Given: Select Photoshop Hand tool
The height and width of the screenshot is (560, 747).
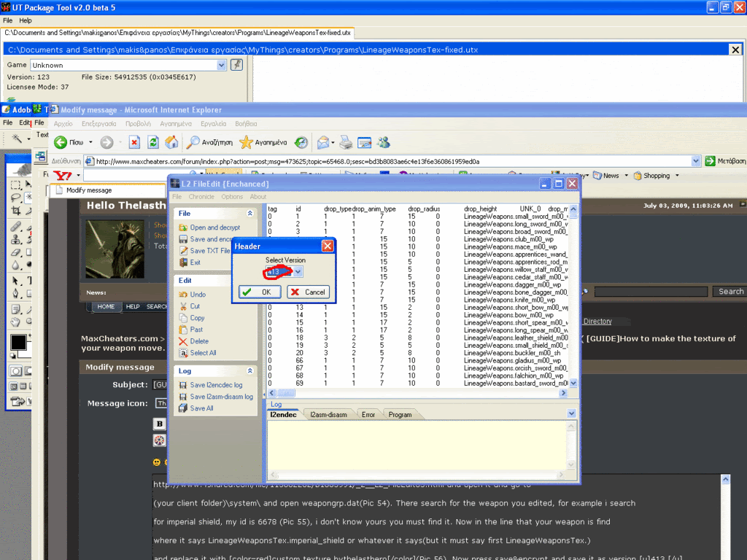Looking at the screenshot, I should point(15,321).
